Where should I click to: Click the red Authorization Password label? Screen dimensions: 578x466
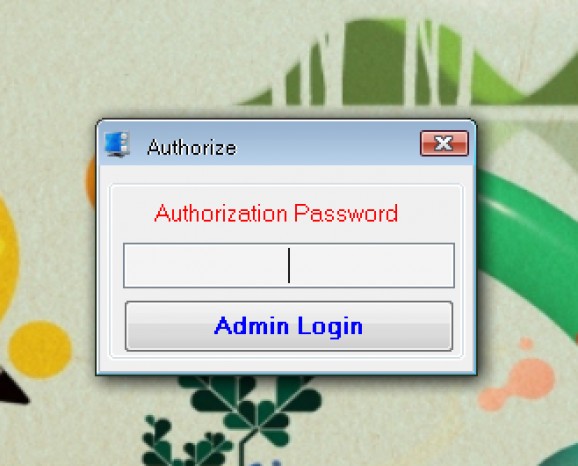276,213
